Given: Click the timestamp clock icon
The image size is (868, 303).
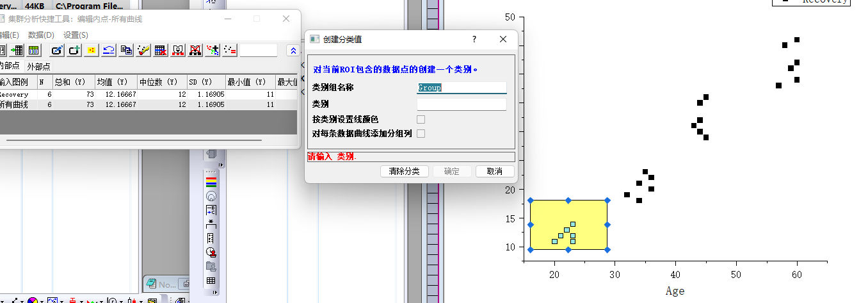Looking at the screenshot, I should [x=211, y=252].
